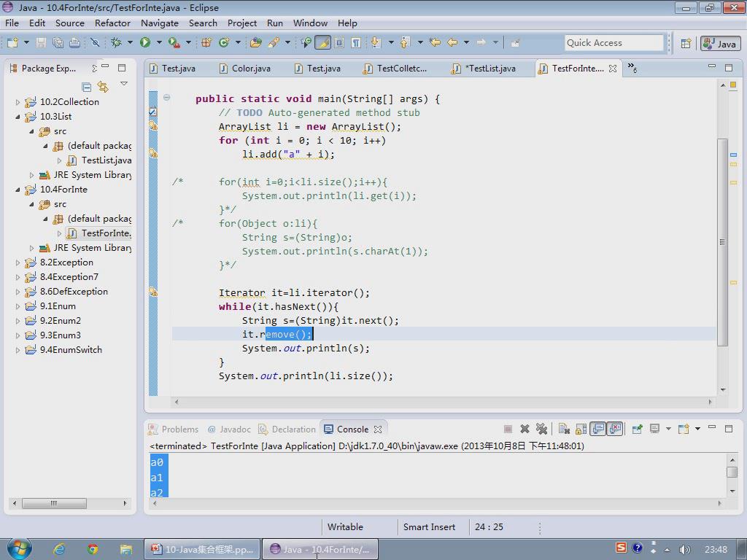Click the Last Edit Location icon

coord(435,43)
